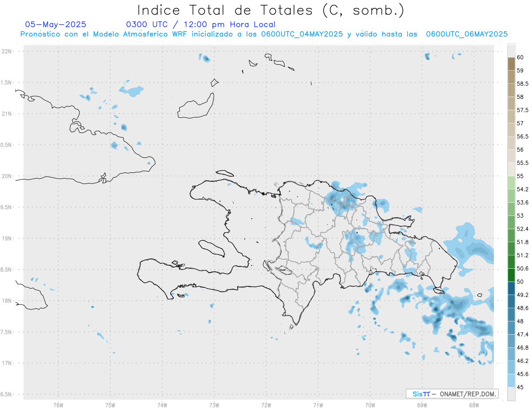This screenshot has height=411, width=532.
Task: Click the '70W' longitude label
Action: click(370, 405)
